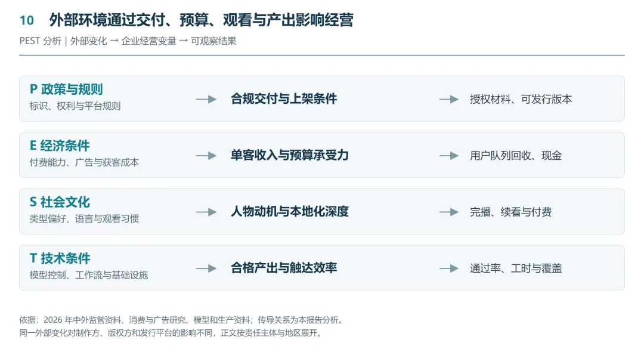Click the 依据：2026 年中外监管资料 footnote
Screen dimensions: 644x349
pyautogui.click(x=181, y=320)
